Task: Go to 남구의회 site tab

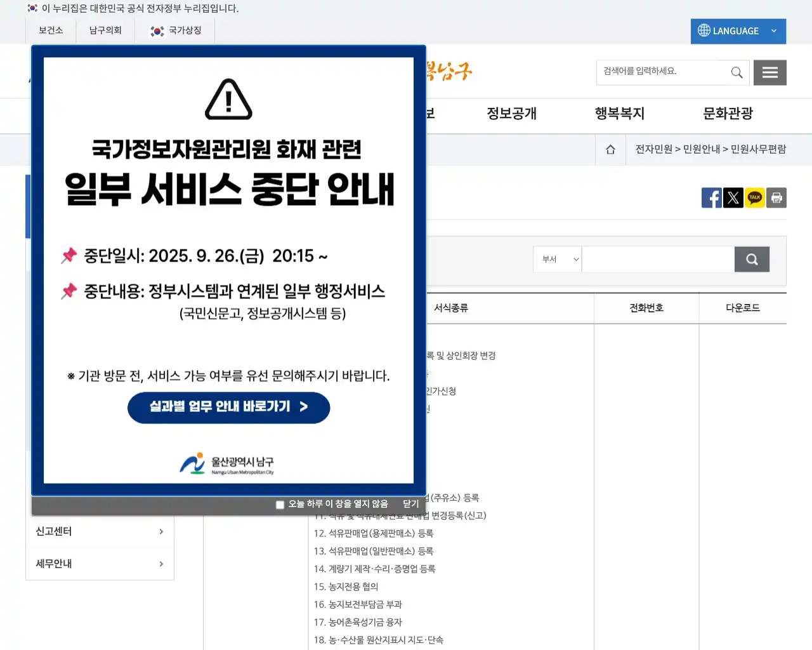Action: 105,30
